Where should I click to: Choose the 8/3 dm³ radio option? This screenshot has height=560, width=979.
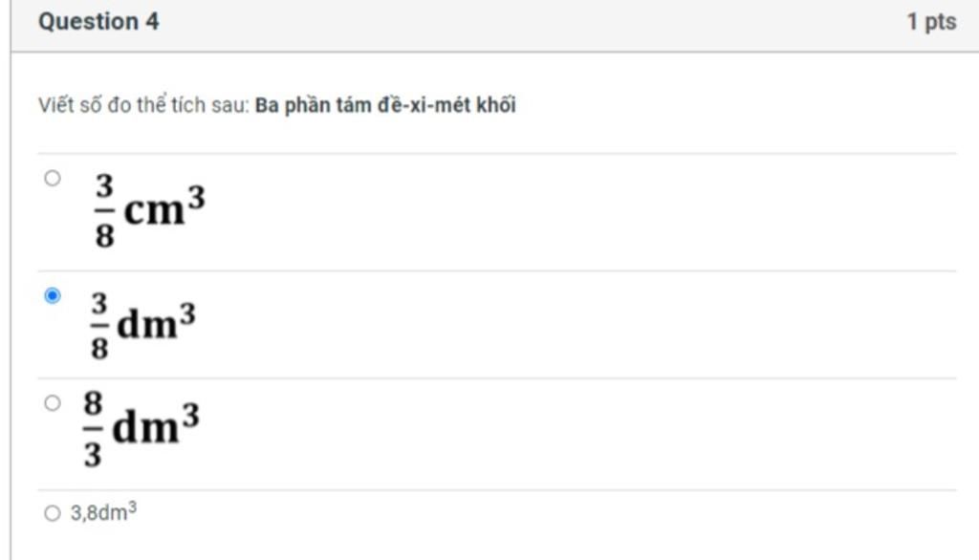pyautogui.click(x=53, y=403)
